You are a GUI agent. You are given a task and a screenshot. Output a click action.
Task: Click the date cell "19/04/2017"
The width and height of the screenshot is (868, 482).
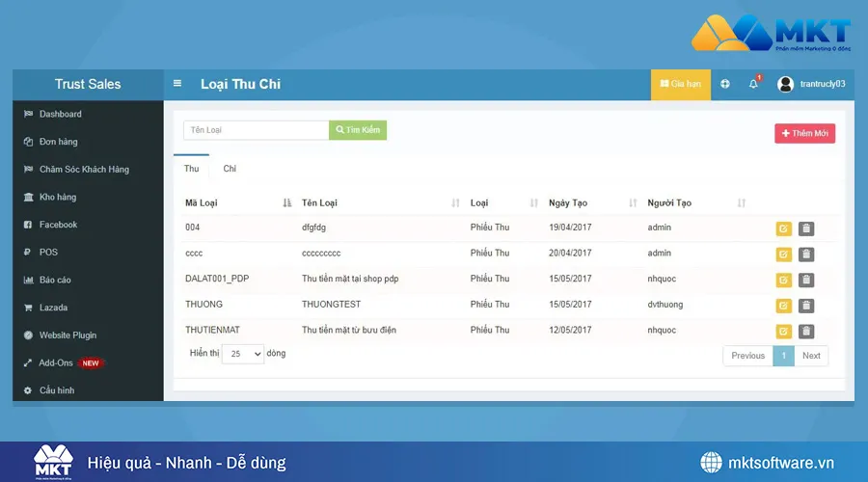(x=570, y=228)
